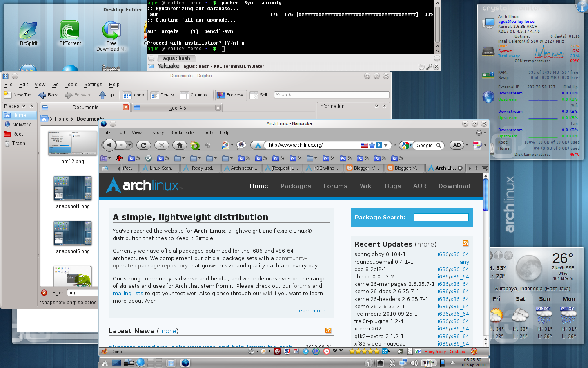Click the FoxyProxy icon in Namoroka status bar
The height and width of the screenshot is (368, 588).
[x=474, y=351]
